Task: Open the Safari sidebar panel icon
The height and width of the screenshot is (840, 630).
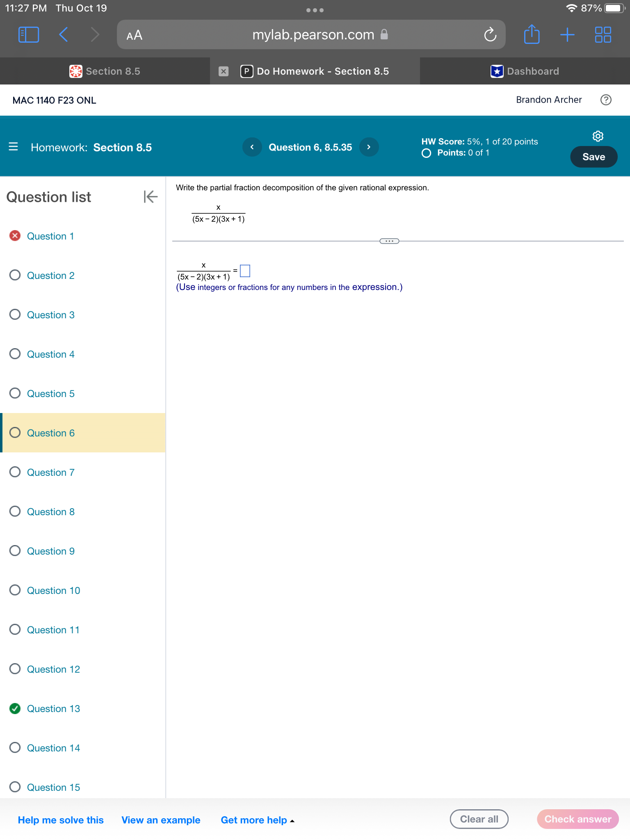Action: 29,35
